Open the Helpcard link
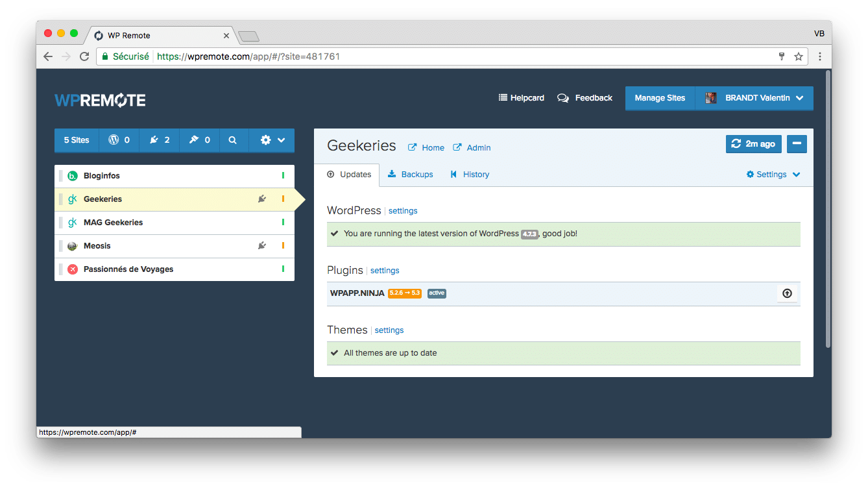Image resolution: width=868 pixels, height=490 pixels. (x=522, y=98)
